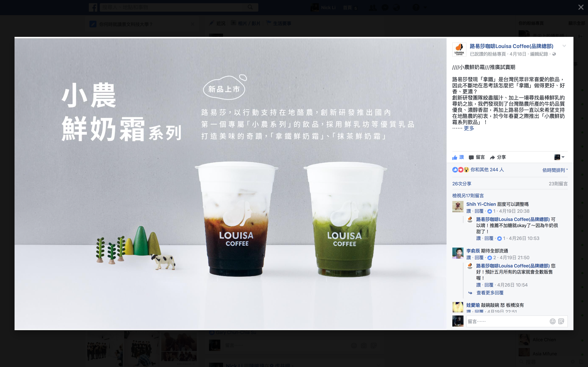View the 17 earlier comments
The width and height of the screenshot is (588, 367).
coord(468,196)
